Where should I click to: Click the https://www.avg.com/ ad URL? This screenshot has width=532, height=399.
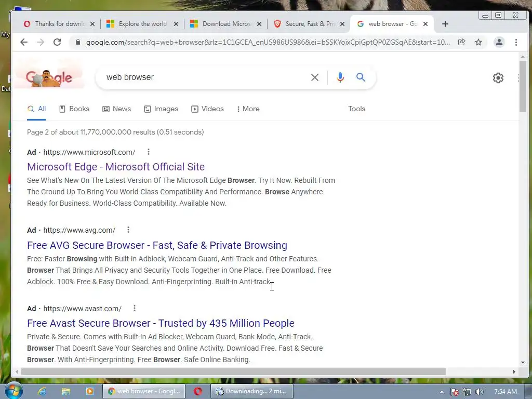tap(79, 230)
